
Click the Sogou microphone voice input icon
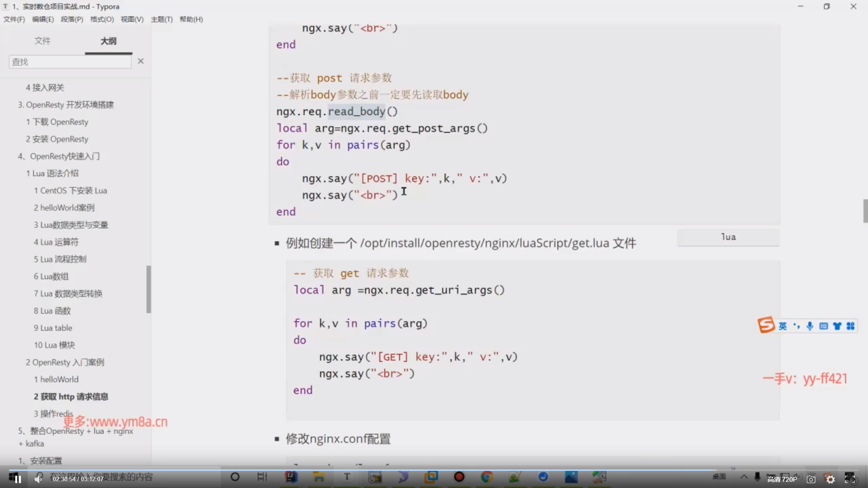[x=810, y=326]
